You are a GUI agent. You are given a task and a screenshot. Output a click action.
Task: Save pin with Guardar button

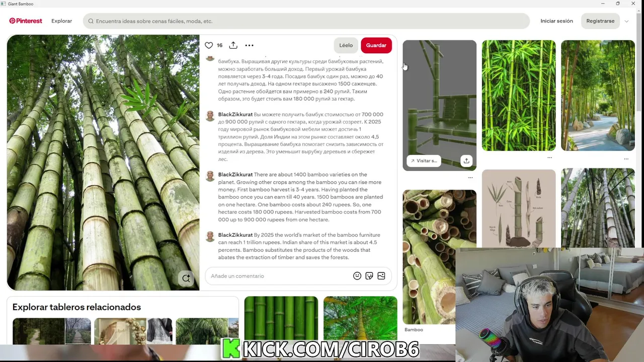click(376, 45)
